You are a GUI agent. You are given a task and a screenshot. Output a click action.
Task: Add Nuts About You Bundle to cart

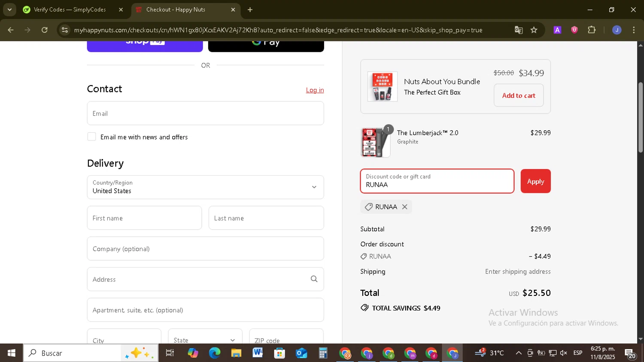519,95
